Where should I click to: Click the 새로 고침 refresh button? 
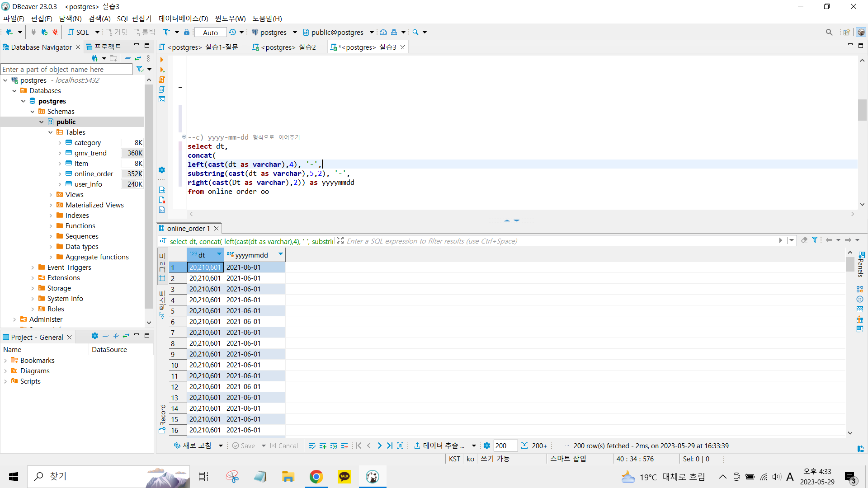tap(192, 446)
